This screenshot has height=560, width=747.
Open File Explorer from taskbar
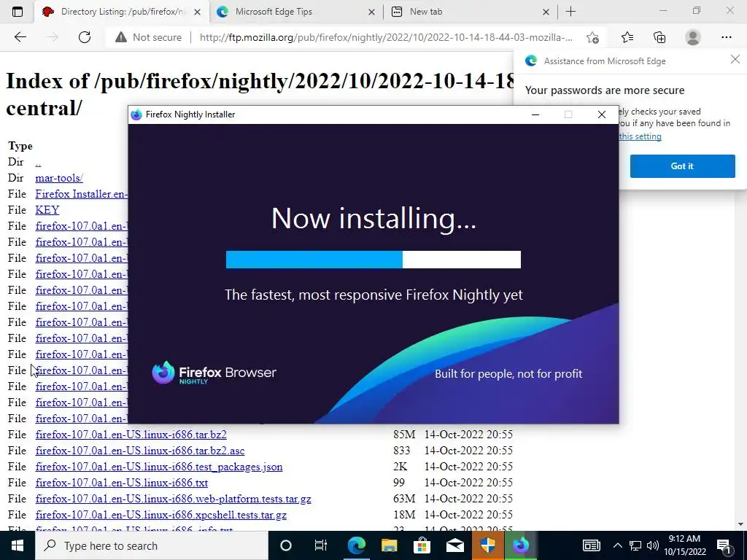[x=390, y=545]
